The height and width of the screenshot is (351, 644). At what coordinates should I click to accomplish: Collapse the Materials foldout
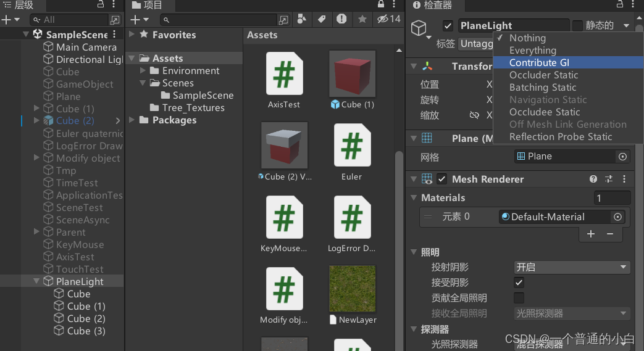(414, 197)
